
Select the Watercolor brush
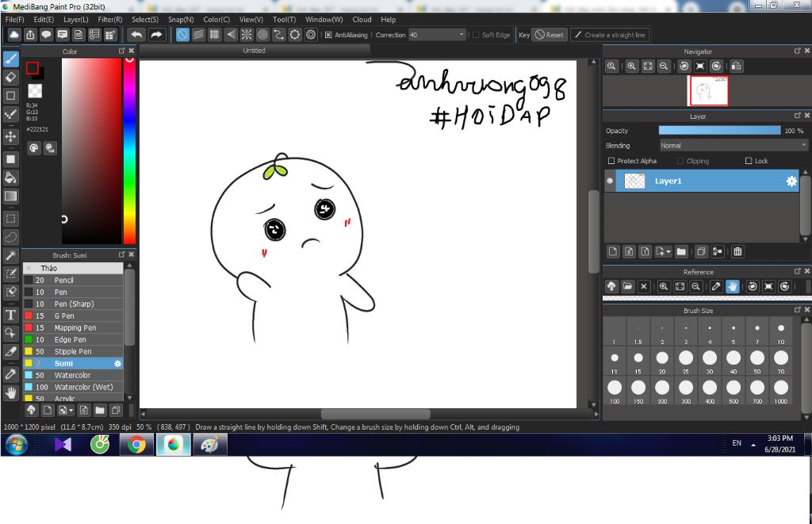pos(73,376)
